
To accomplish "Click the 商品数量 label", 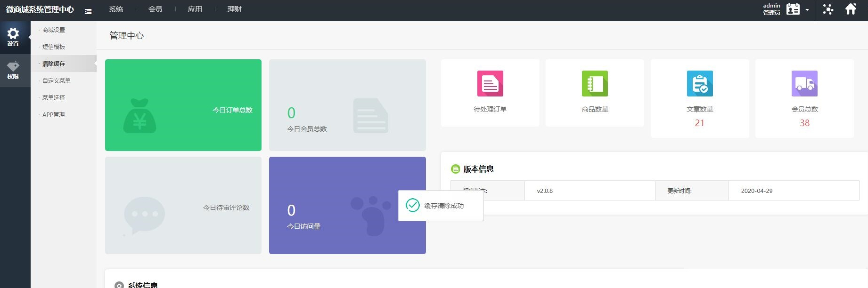I will coord(595,109).
